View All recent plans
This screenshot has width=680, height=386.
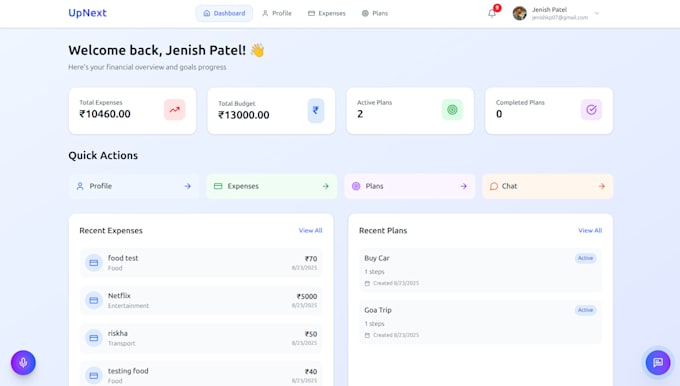point(590,230)
